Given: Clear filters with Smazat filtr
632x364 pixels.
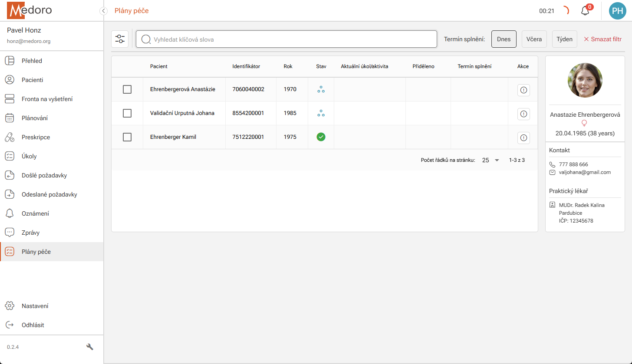Looking at the screenshot, I should pyautogui.click(x=602, y=39).
